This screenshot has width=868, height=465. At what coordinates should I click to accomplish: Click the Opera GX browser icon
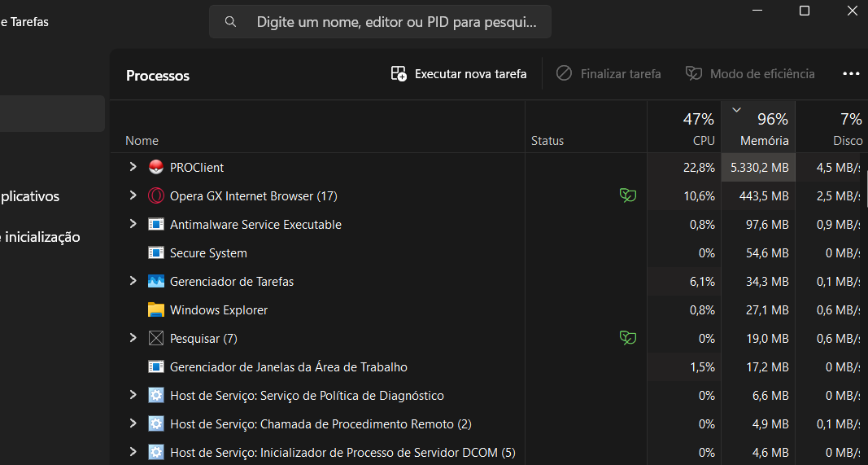156,196
